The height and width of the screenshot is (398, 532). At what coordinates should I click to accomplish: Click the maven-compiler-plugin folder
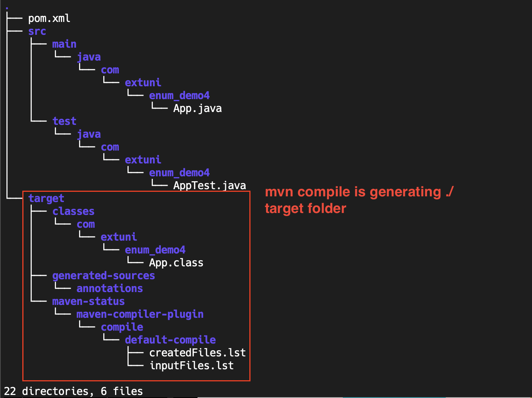(x=140, y=314)
